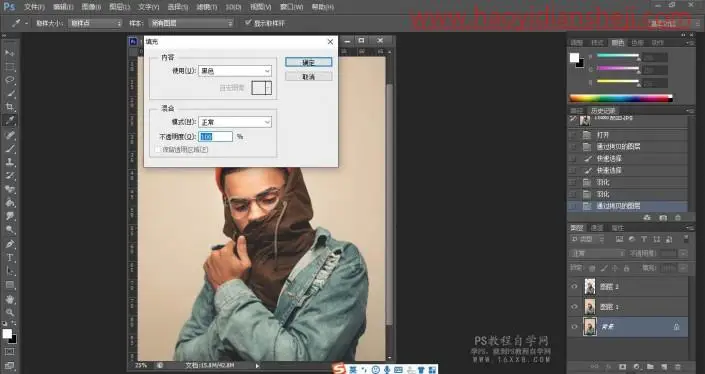Image resolution: width=705 pixels, height=374 pixels.
Task: Open the 文件 (File) menu
Action: point(34,7)
